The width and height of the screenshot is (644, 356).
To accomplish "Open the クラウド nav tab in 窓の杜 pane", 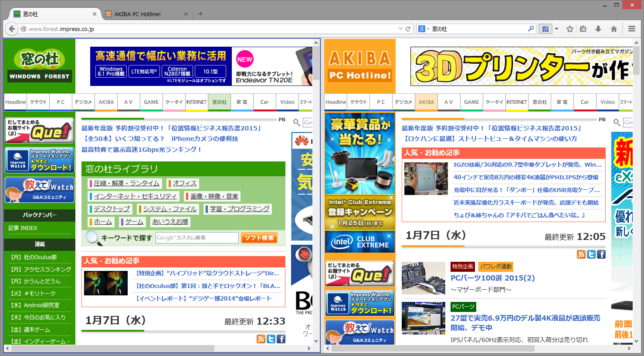I will click(x=38, y=102).
